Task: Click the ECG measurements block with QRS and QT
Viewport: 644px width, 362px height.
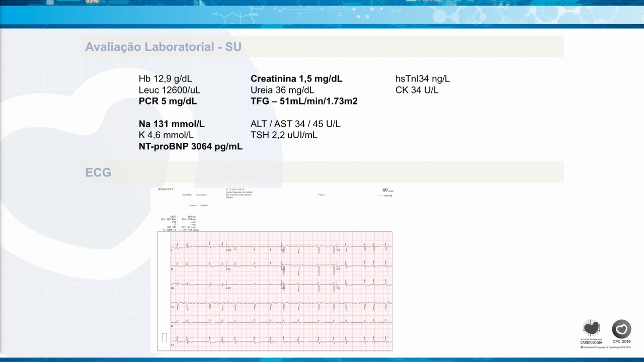Action: click(179, 223)
